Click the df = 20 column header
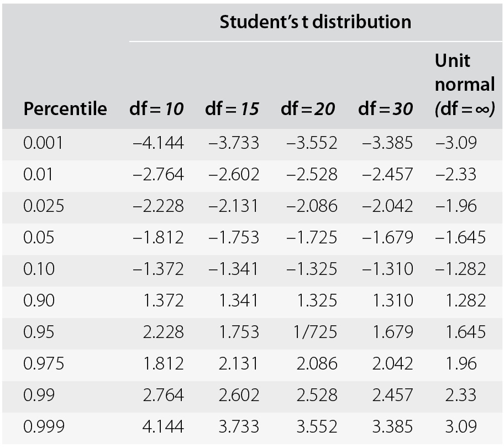The height and width of the screenshot is (447, 504). [308, 109]
